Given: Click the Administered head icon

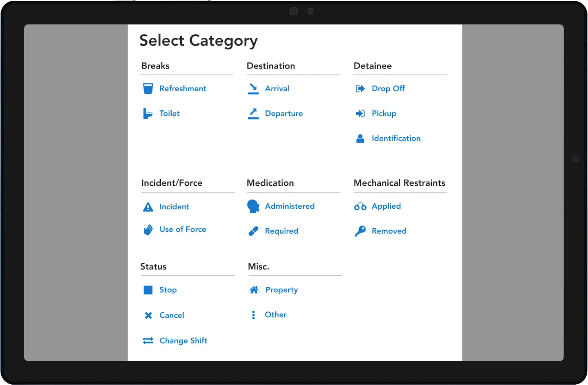Looking at the screenshot, I should click(x=253, y=206).
